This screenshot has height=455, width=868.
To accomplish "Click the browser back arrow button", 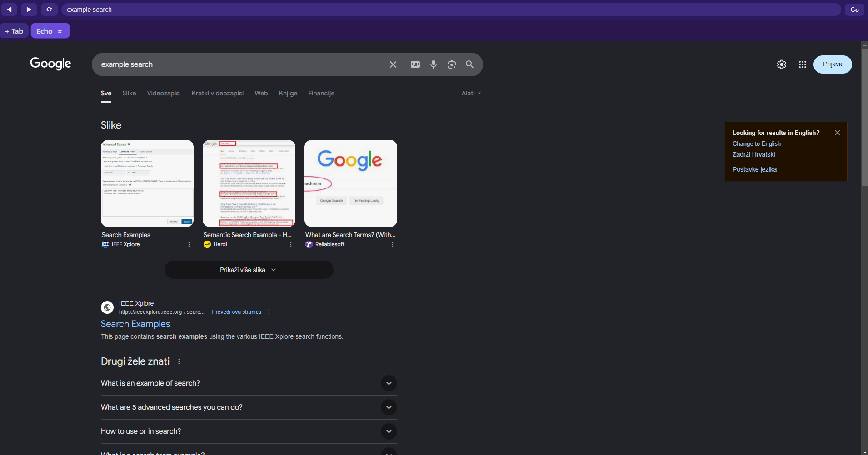I will (x=9, y=10).
